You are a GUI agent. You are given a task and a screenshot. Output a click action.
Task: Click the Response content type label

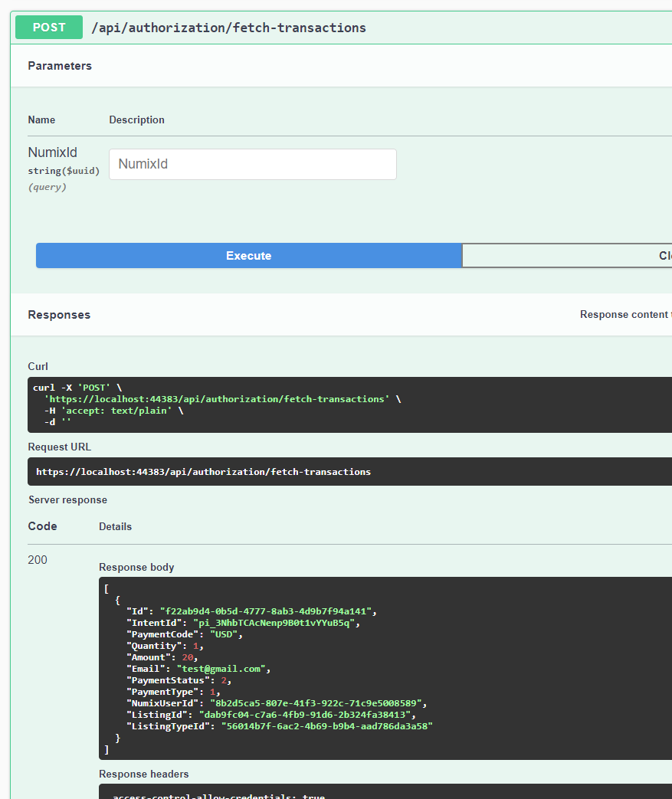click(625, 314)
